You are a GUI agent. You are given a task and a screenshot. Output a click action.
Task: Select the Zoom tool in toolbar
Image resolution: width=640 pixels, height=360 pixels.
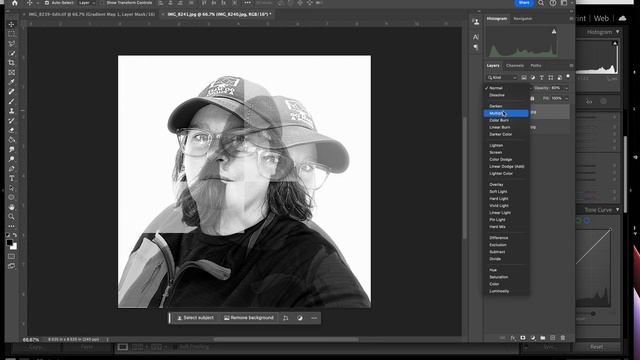[x=11, y=217]
